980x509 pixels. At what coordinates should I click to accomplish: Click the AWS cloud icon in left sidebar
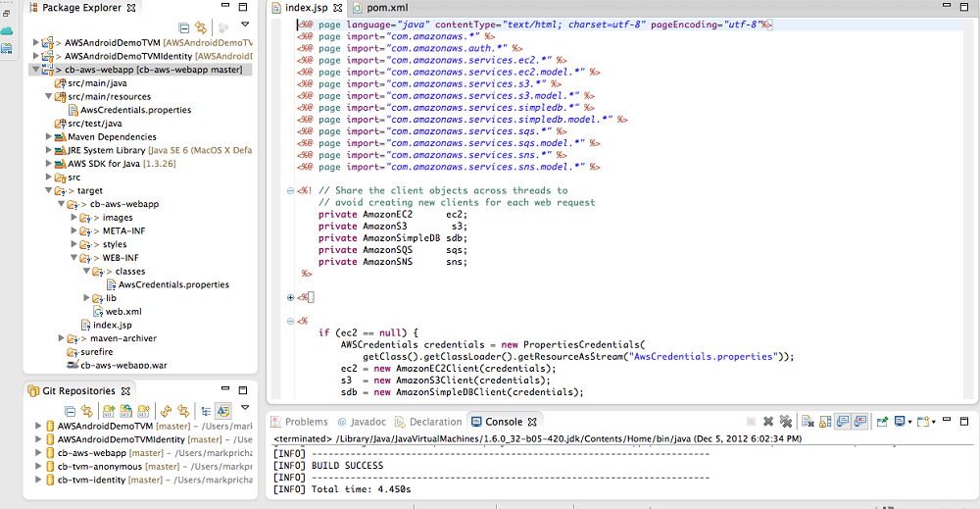click(8, 29)
